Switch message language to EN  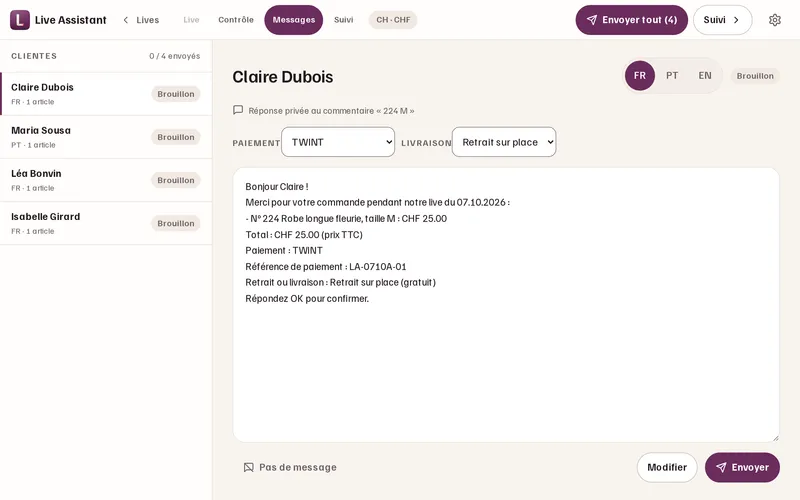click(705, 76)
